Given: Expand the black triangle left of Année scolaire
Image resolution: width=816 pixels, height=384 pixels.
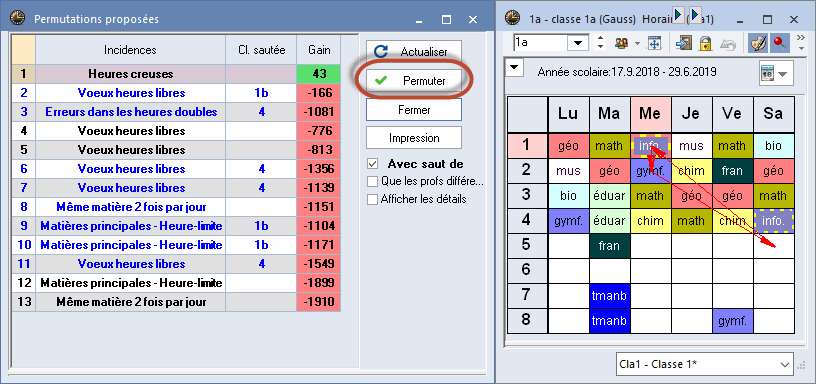Looking at the screenshot, I should (x=515, y=68).
